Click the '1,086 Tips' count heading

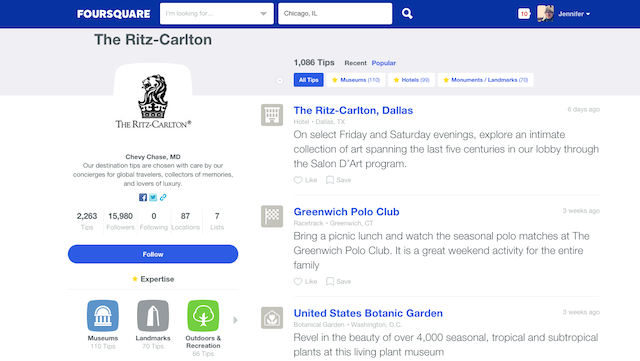(314, 62)
